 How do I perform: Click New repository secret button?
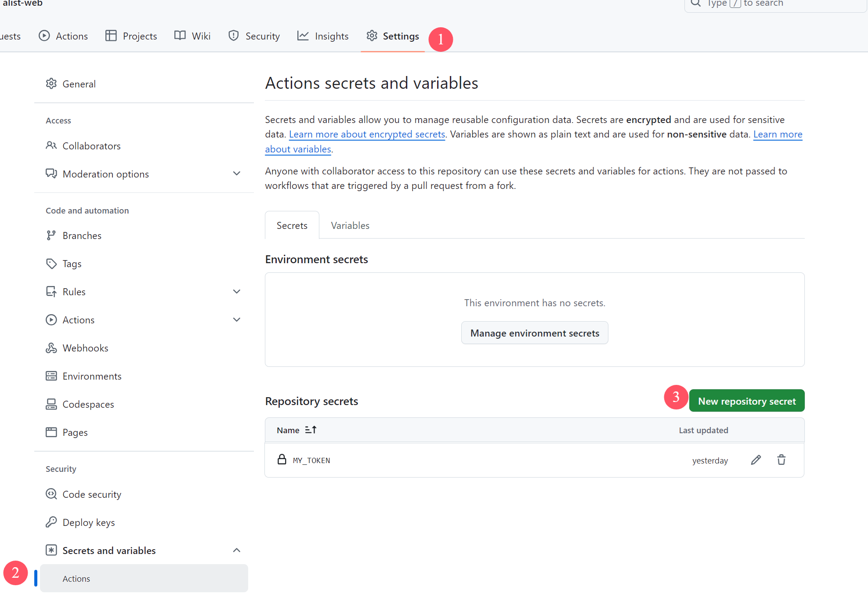tap(747, 401)
